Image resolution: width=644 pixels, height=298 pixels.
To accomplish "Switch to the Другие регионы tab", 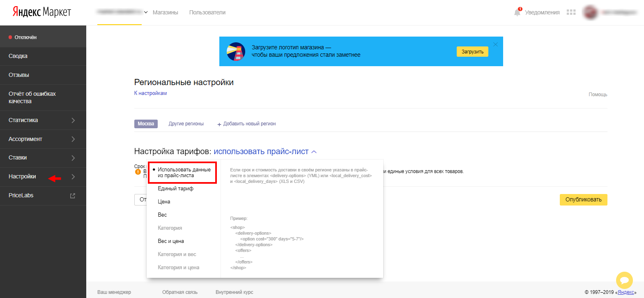I will pyautogui.click(x=186, y=124).
